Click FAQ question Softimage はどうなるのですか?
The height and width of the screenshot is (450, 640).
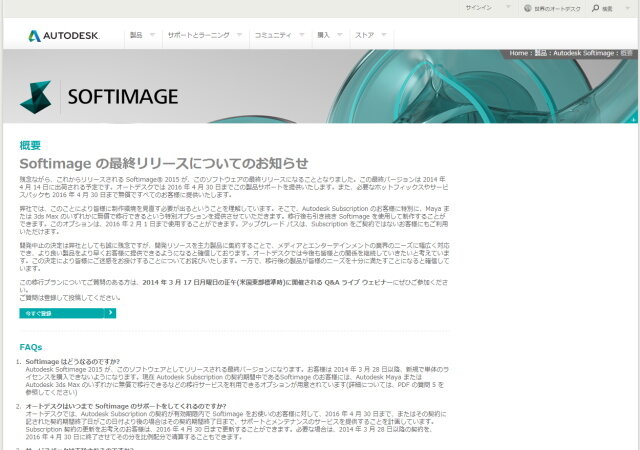[x=73, y=361]
